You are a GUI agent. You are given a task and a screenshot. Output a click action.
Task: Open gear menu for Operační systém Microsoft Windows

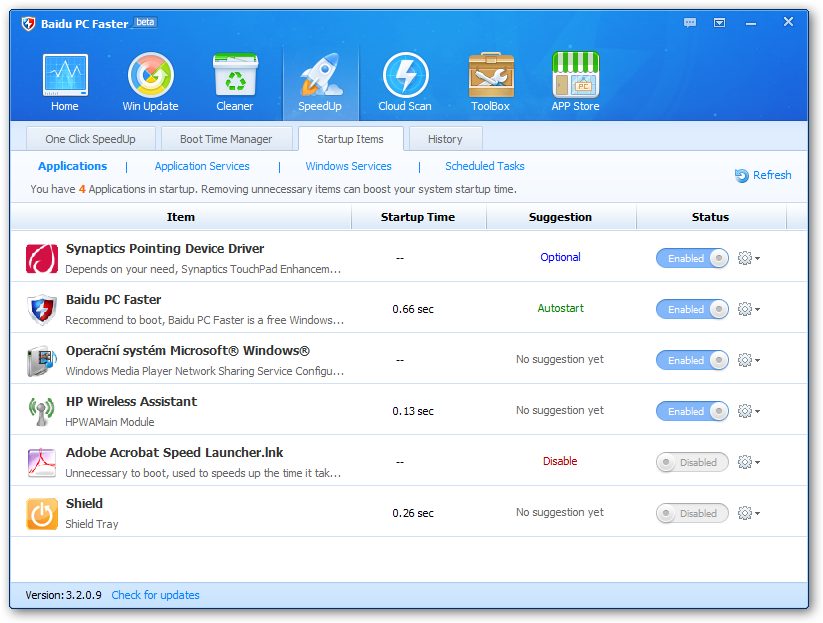tap(749, 360)
